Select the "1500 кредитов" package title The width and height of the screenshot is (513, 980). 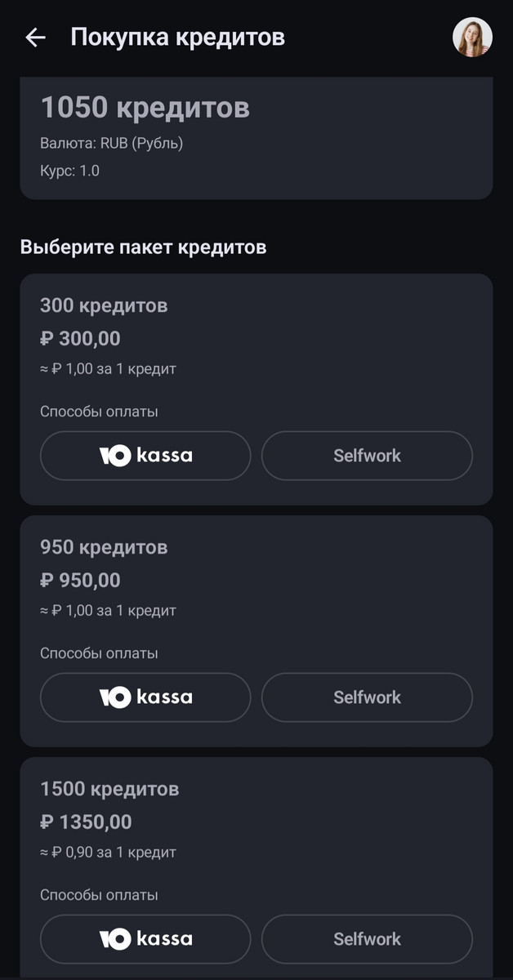pos(109,790)
